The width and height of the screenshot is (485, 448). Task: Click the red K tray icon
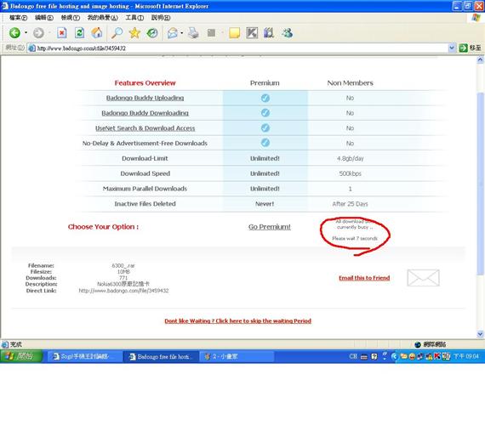(x=437, y=356)
